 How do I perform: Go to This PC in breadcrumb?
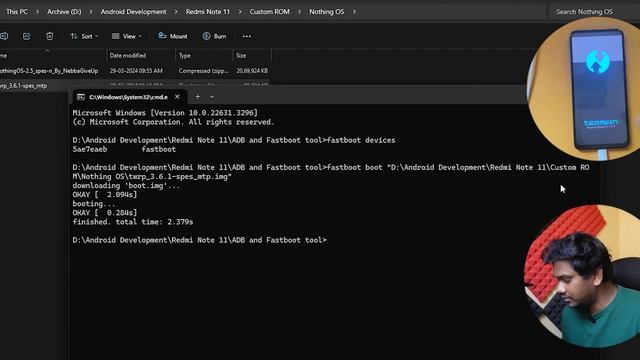tap(17, 12)
